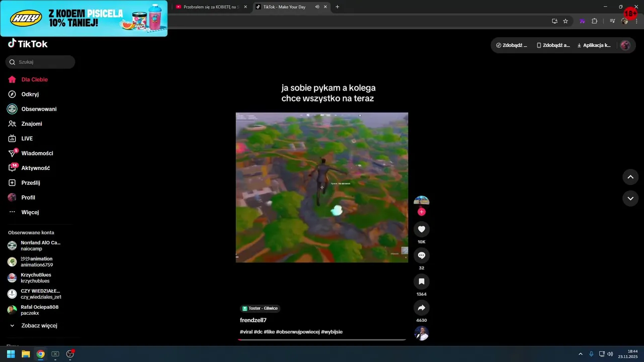Image resolution: width=644 pixels, height=362 pixels.
Task: Bookmark the page with the star icon
Action: click(x=566, y=21)
